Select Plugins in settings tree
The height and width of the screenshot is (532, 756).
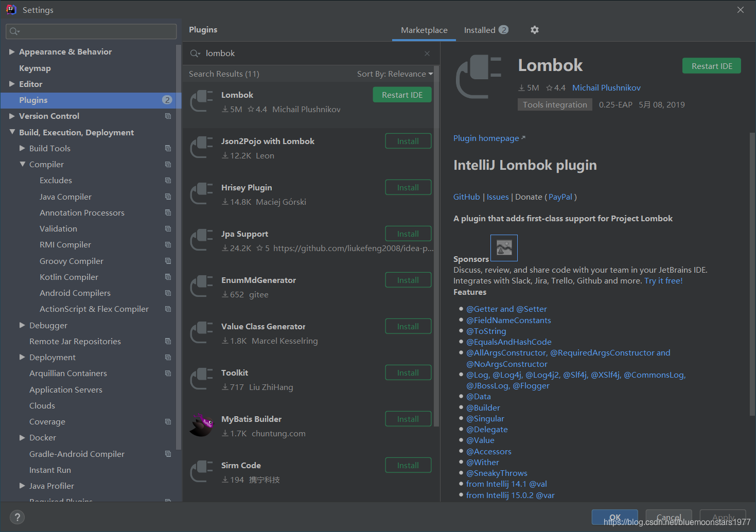[91, 100]
